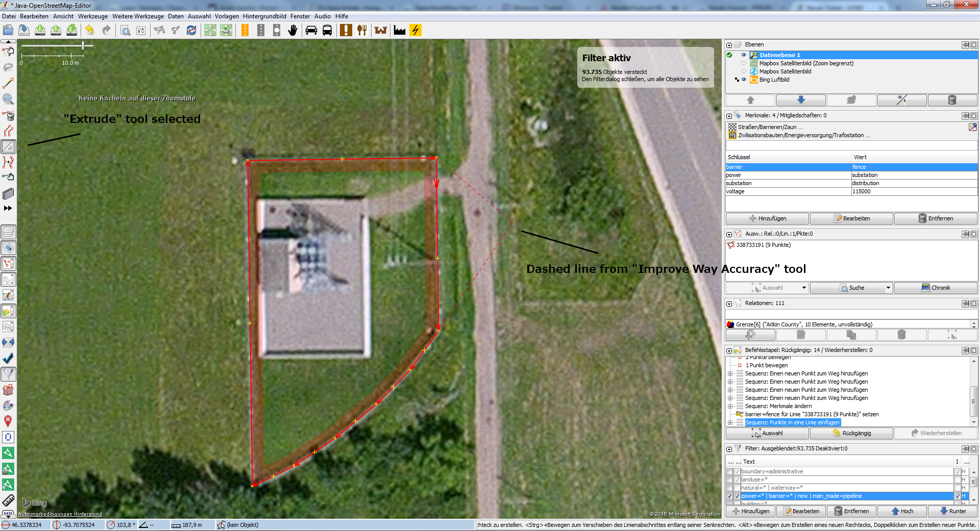
Task: Click the fork and knife preset icon
Action: pyautogui.click(x=362, y=31)
